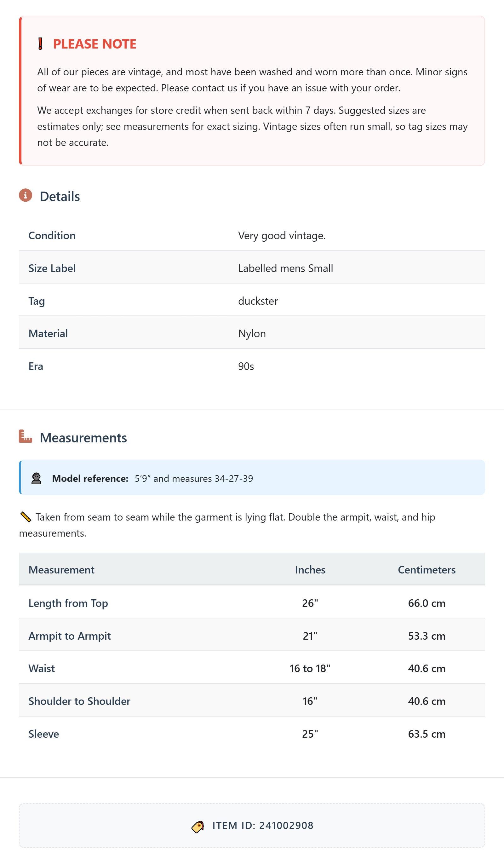Click the red exclamation mark icon
The height and width of the screenshot is (864, 504).
(40, 44)
